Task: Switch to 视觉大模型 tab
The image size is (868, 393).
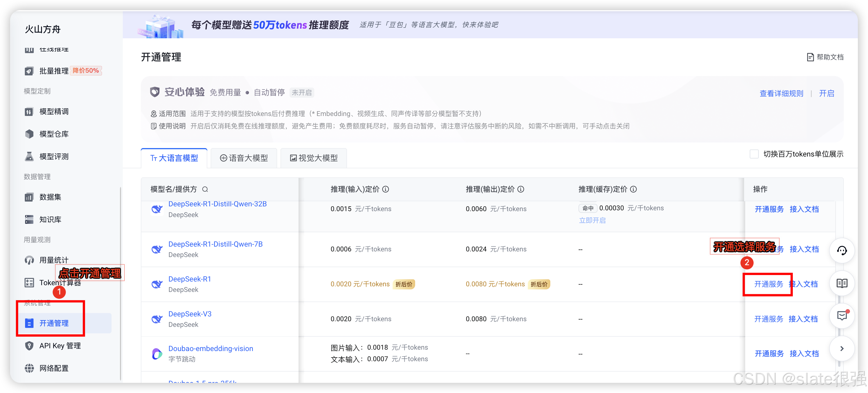Action: pyautogui.click(x=314, y=158)
